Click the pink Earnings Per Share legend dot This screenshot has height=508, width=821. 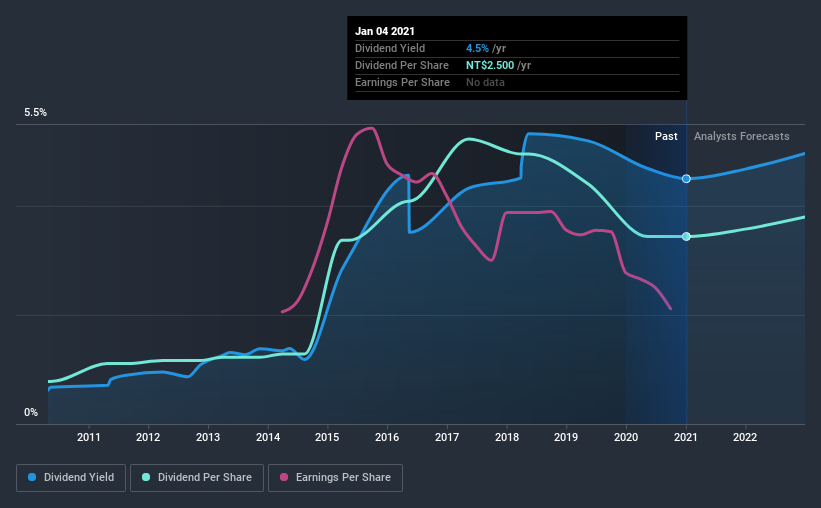284,477
